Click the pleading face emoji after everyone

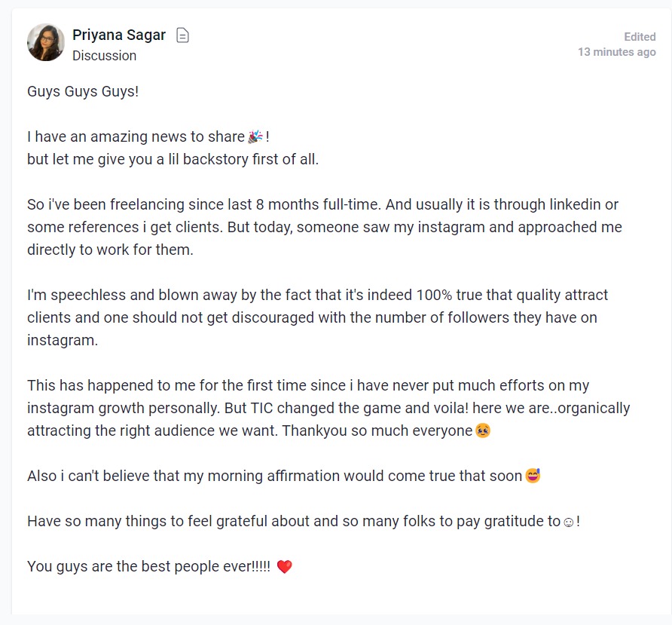tap(483, 430)
